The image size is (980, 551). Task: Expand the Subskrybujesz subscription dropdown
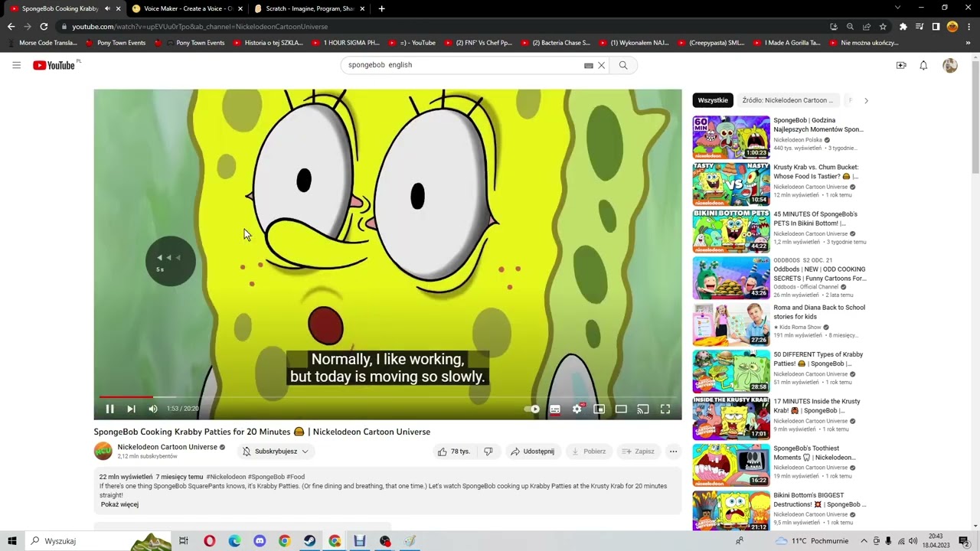276,452
